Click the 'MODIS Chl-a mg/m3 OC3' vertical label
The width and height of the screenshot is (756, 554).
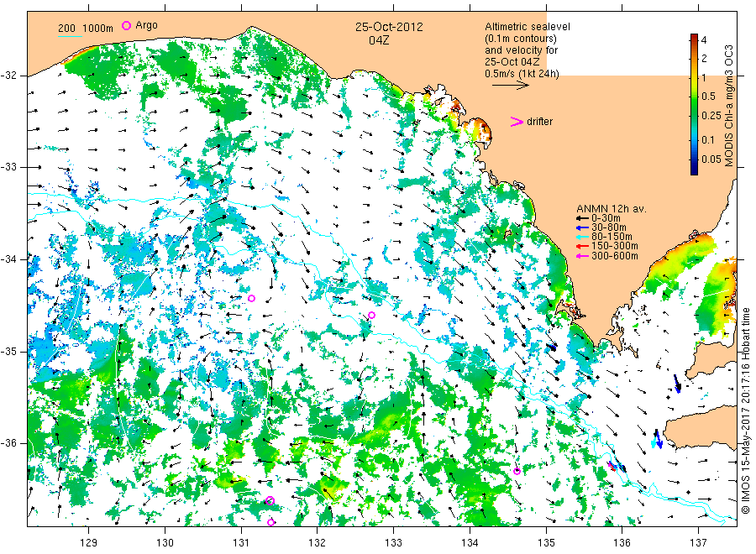729,106
